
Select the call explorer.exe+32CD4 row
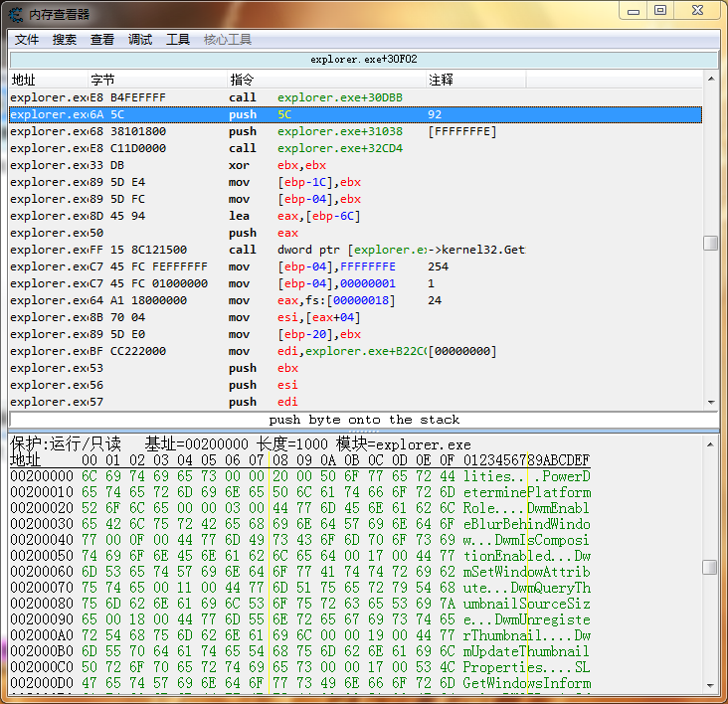click(356, 148)
